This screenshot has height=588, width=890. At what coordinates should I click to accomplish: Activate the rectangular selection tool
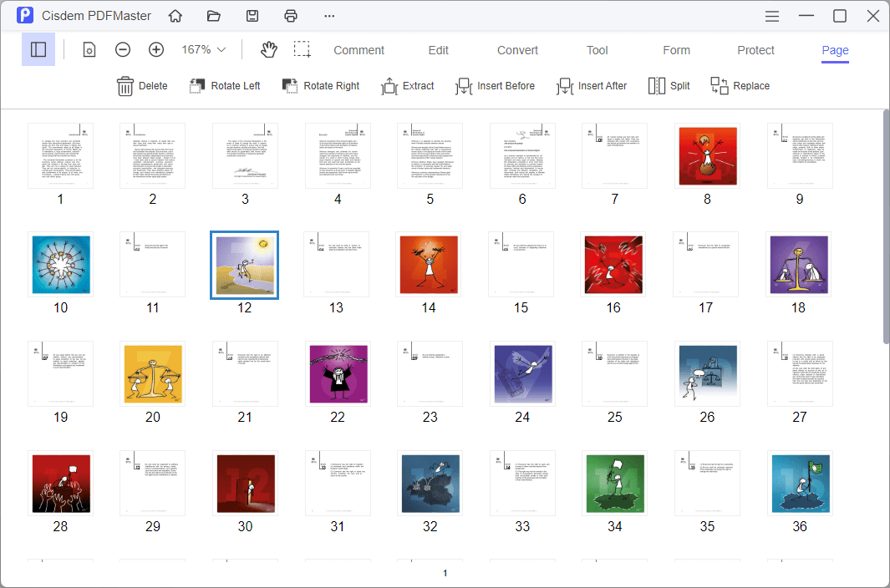pyautogui.click(x=303, y=49)
